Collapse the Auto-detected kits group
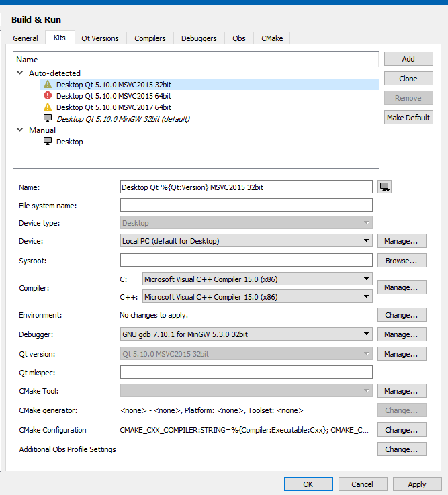This screenshot has width=448, height=495. click(20, 73)
